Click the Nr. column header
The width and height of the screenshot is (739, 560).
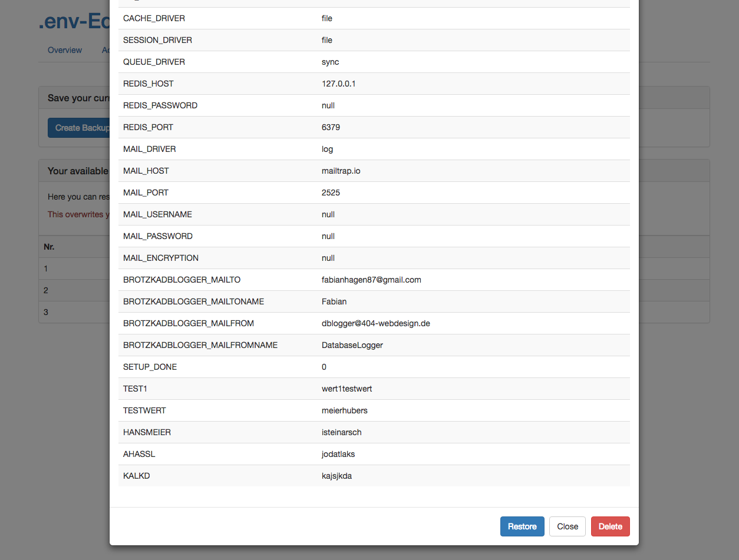49,247
